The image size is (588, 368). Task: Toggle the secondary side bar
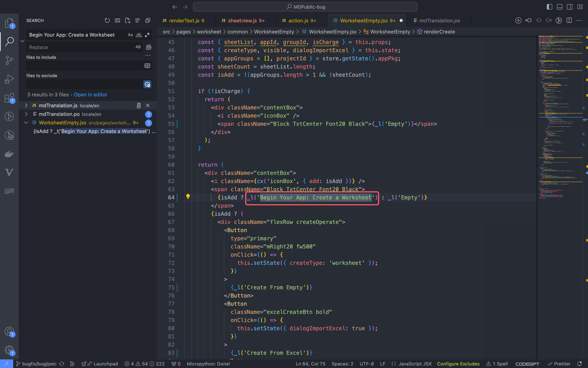point(570,7)
